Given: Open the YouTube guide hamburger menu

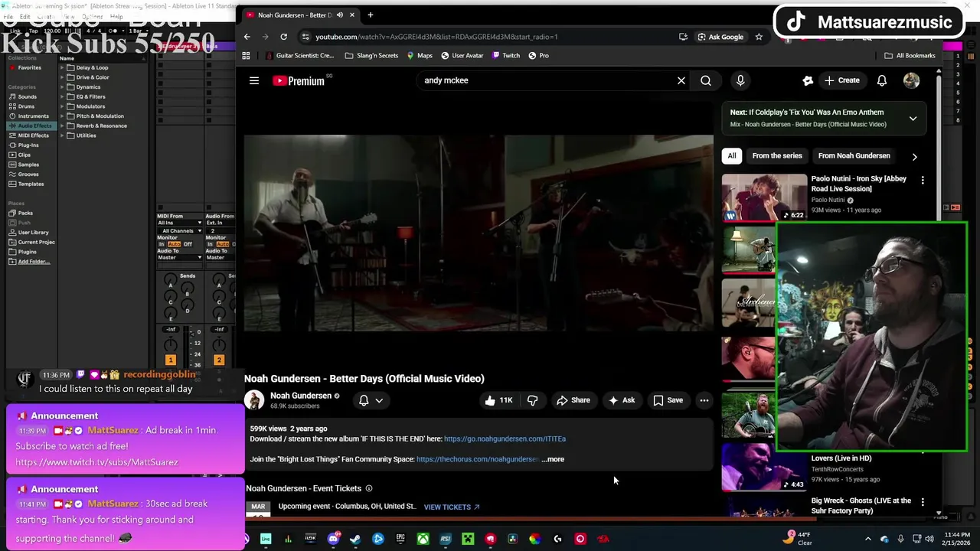Looking at the screenshot, I should [x=254, y=80].
